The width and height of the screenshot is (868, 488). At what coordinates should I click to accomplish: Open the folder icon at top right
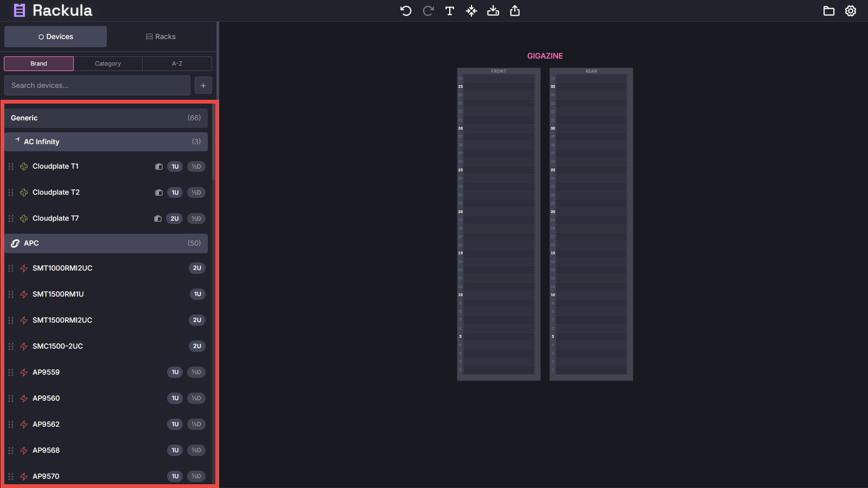click(829, 11)
